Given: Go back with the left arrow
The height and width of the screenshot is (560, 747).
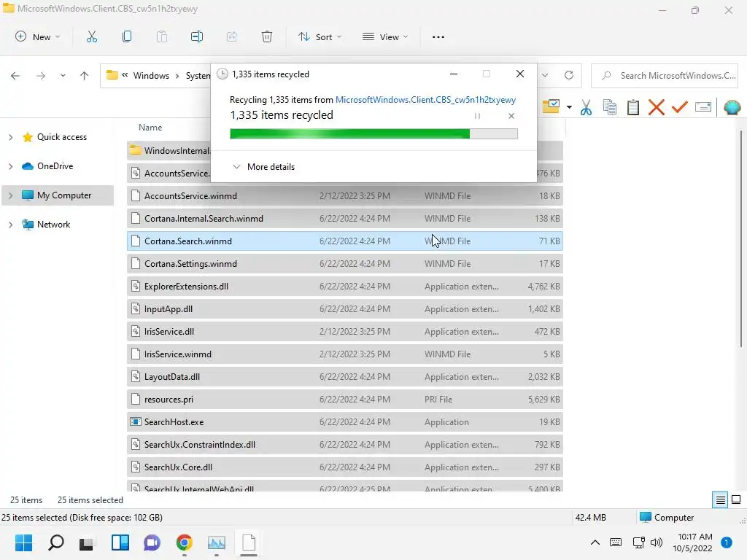Looking at the screenshot, I should [x=15, y=76].
